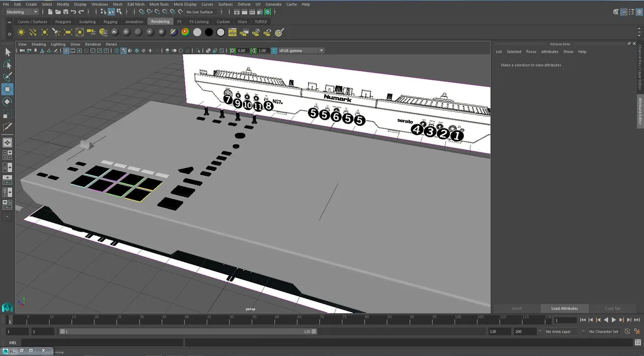This screenshot has width=644, height=356.
Task: Choose the Move tool in toolbox
Action: [x=8, y=90]
